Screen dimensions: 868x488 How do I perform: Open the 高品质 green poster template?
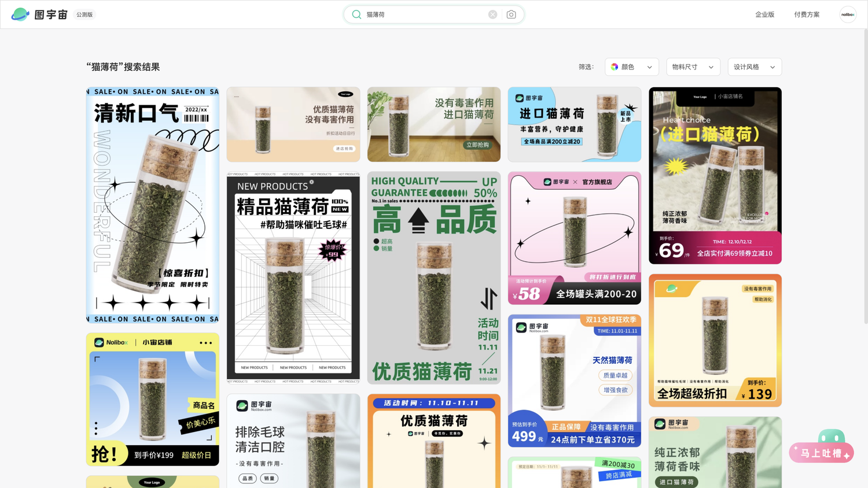click(x=434, y=278)
